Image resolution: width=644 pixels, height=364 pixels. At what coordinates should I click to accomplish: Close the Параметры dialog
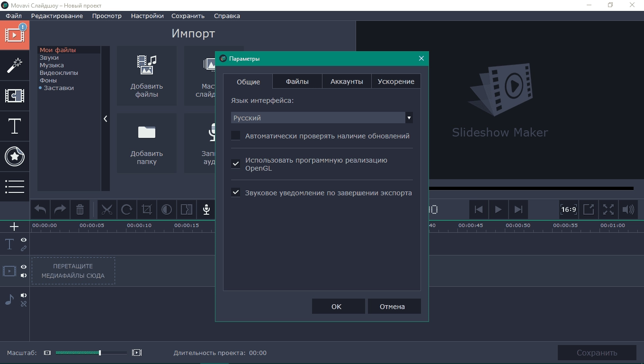[x=421, y=58]
